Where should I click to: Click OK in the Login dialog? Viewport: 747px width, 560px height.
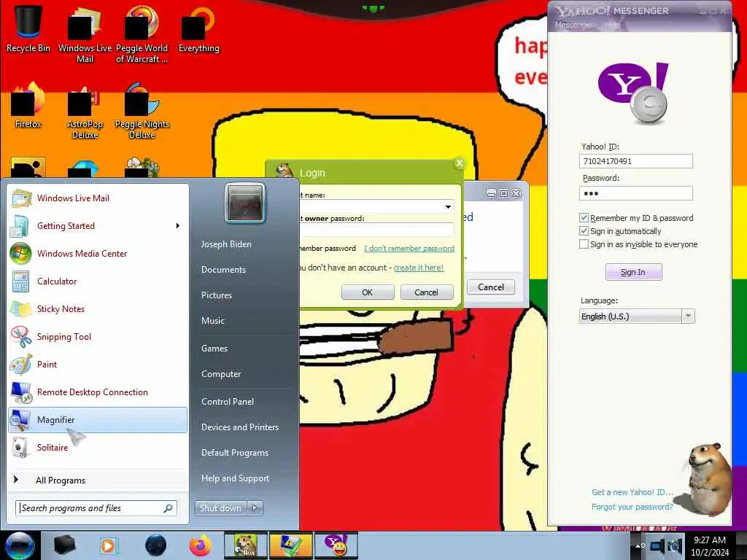pyautogui.click(x=368, y=292)
